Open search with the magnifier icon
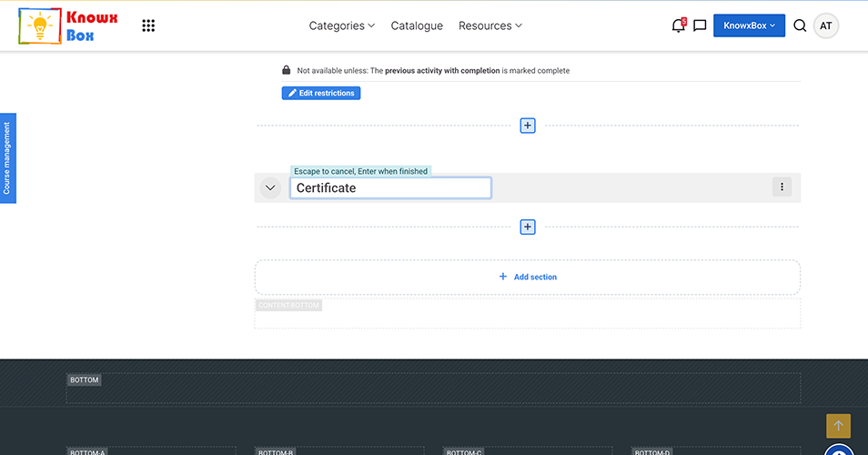 click(800, 25)
